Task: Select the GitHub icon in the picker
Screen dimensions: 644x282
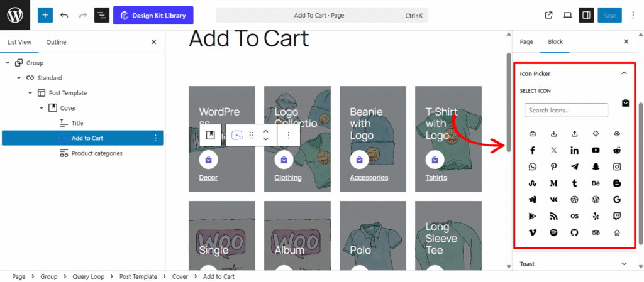Action: (x=574, y=232)
